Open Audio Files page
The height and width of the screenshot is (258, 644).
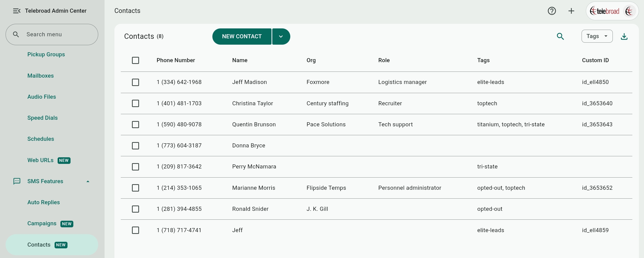tap(42, 97)
